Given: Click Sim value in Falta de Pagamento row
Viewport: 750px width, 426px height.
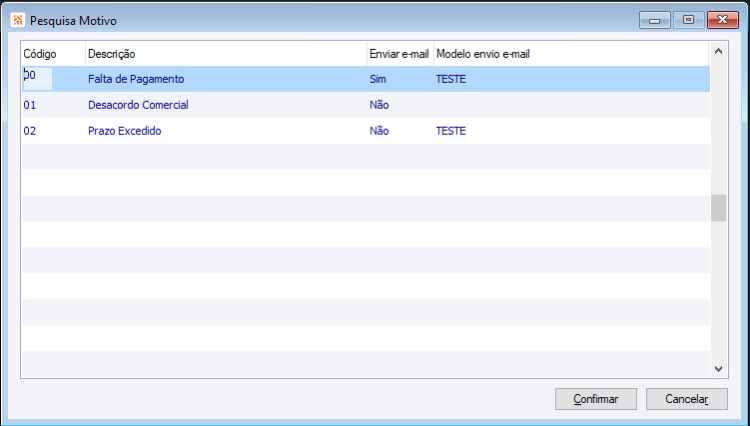Looking at the screenshot, I should click(x=377, y=79).
